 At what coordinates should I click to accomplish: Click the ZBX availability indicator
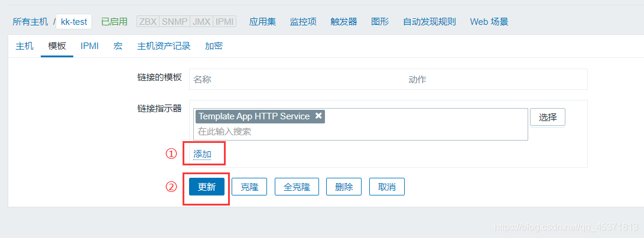(147, 22)
